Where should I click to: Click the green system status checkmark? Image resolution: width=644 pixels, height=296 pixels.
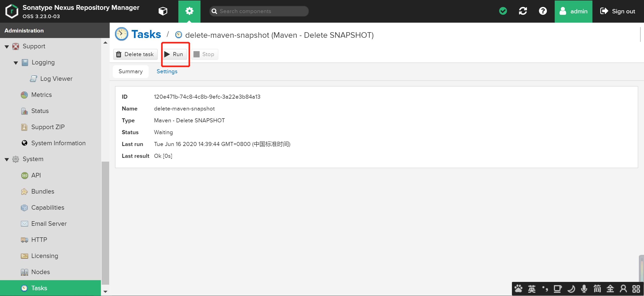coord(503,11)
